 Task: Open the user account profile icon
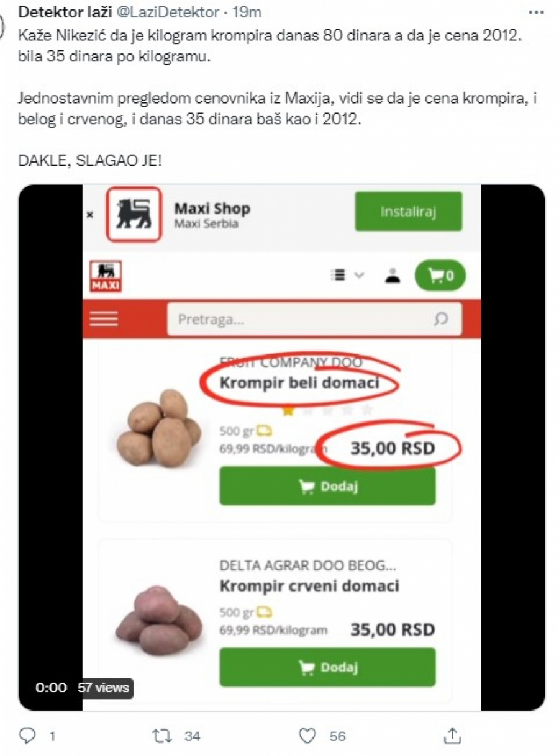(x=392, y=276)
